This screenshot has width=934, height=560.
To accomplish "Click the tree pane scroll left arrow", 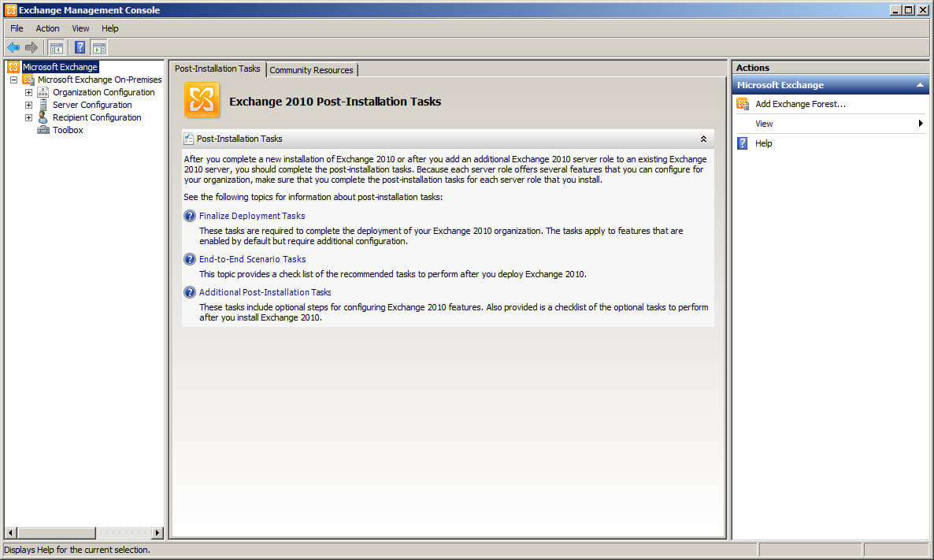I will pyautogui.click(x=10, y=532).
